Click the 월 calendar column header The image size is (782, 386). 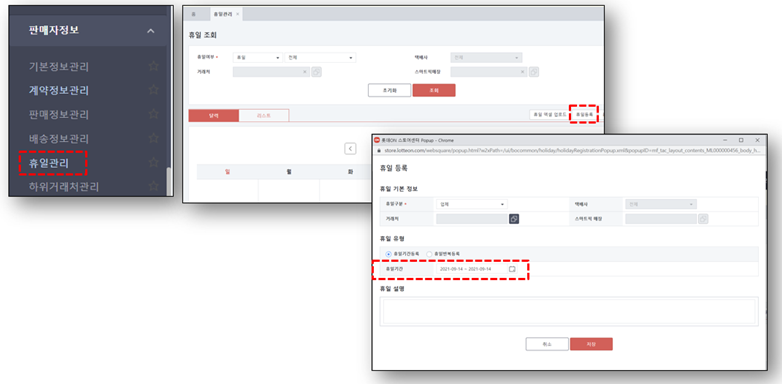[x=289, y=172]
